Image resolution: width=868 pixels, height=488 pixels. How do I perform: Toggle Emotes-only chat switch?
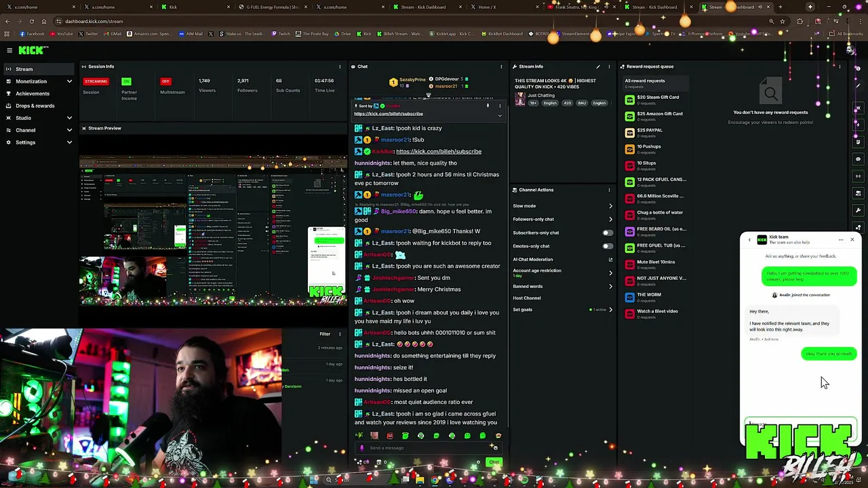tap(608, 246)
